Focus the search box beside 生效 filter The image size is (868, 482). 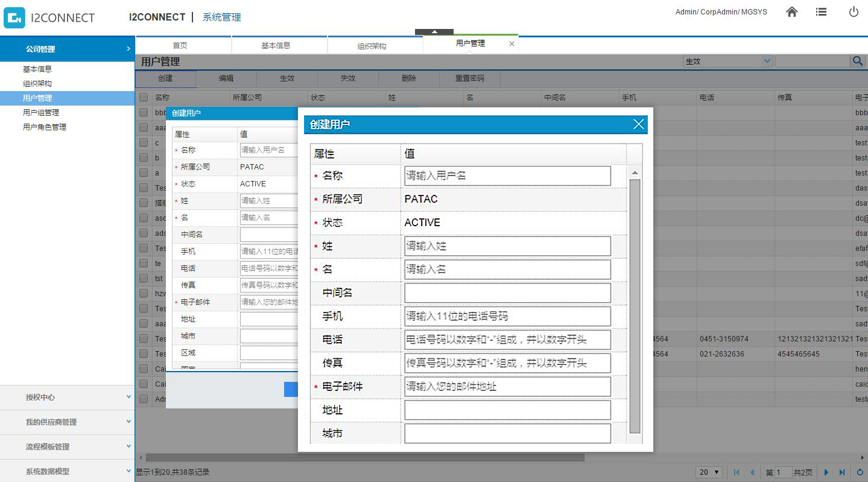813,61
